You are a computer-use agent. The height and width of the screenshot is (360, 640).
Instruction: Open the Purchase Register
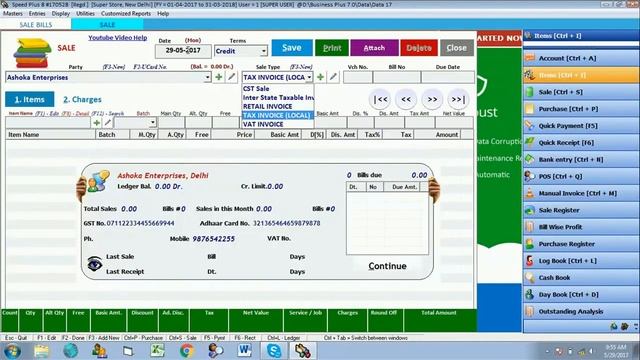(x=581, y=244)
